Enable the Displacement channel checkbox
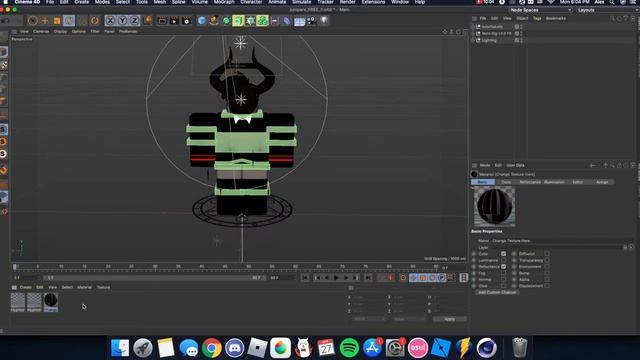 click(547, 286)
